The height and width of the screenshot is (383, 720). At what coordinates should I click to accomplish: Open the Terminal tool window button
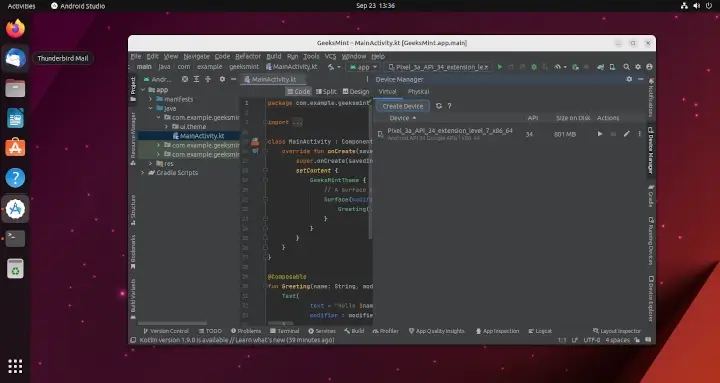click(285, 331)
